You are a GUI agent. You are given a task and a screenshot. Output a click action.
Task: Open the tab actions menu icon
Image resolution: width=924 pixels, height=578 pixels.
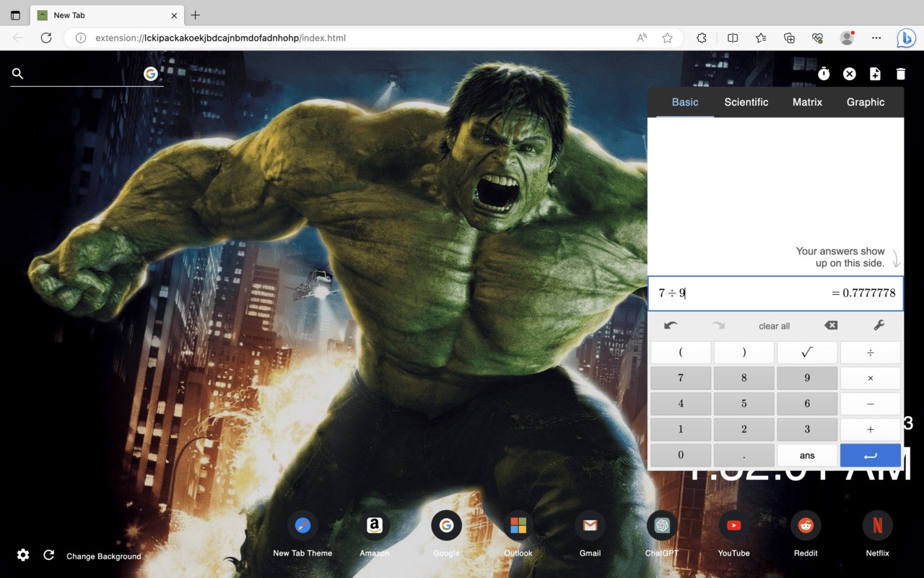click(x=15, y=15)
